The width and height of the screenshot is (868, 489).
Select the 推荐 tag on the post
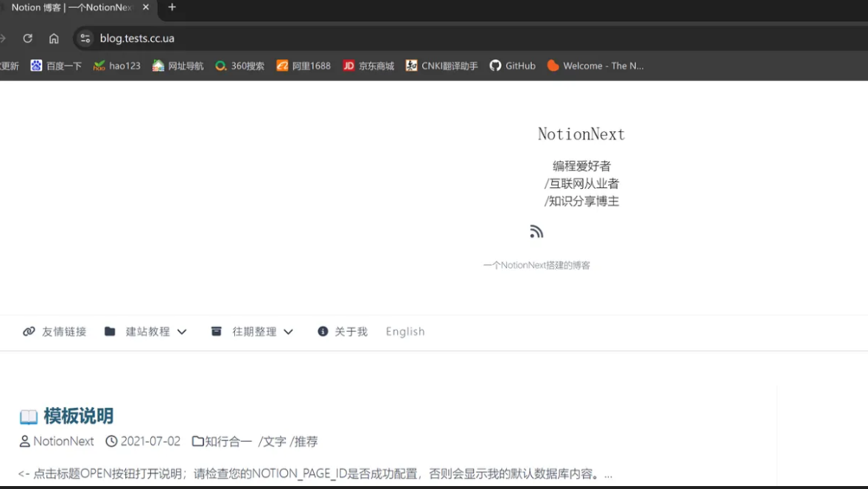click(305, 442)
